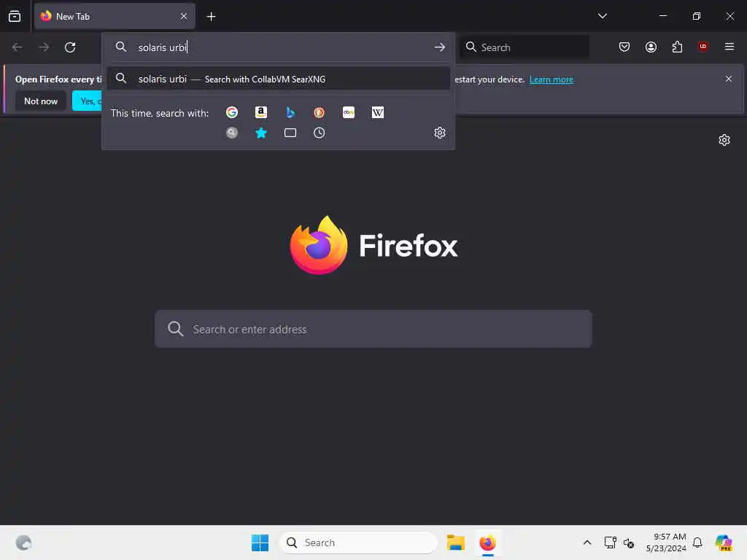Viewport: 747px width, 560px height.
Task: Open a new tab with plus
Action: (x=211, y=17)
